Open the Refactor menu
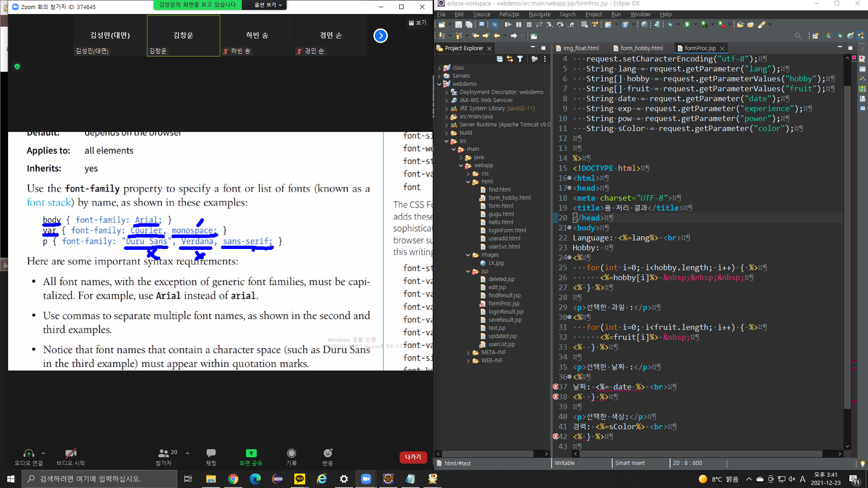 [x=509, y=14]
